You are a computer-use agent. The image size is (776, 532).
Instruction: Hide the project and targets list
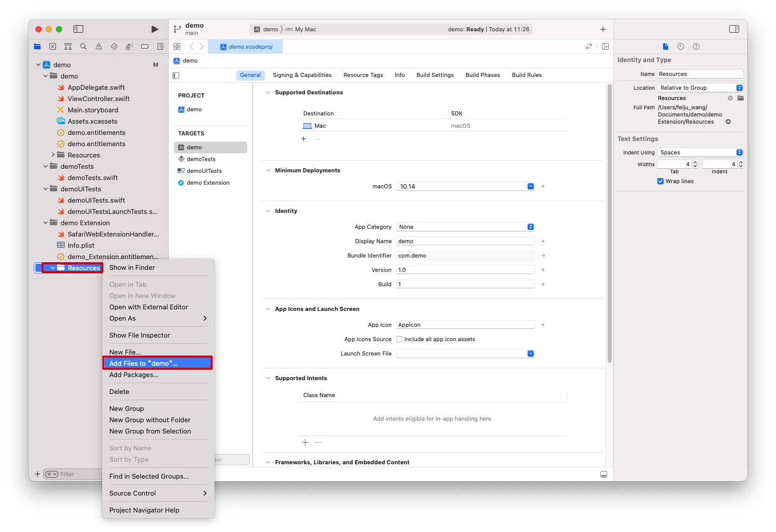pyautogui.click(x=176, y=75)
